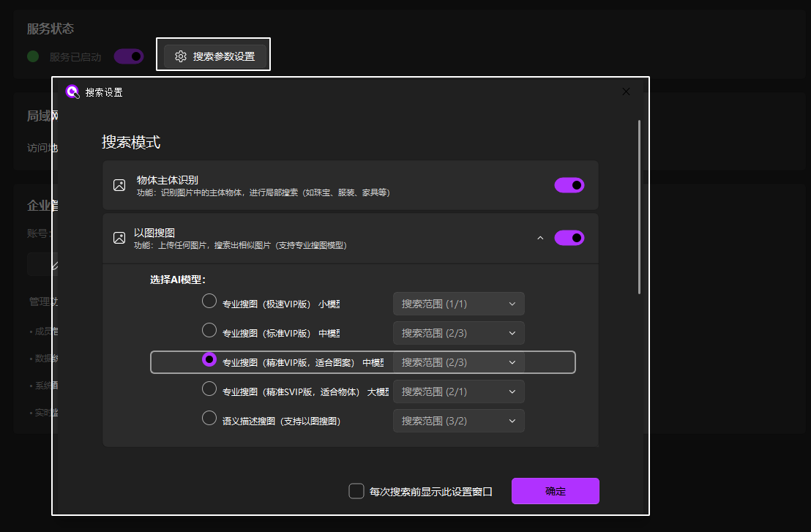Collapse the 以图搜图 section chevron
The height and width of the screenshot is (532, 811).
(540, 238)
